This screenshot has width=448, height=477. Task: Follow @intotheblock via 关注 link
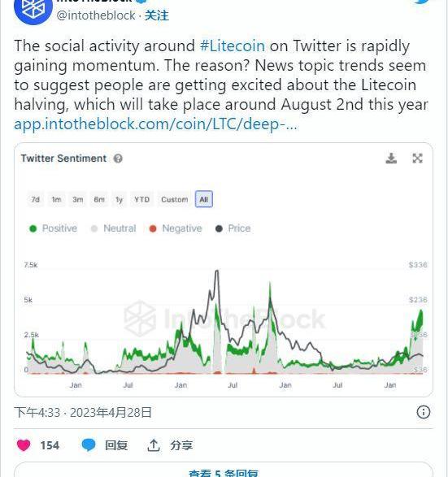pyautogui.click(x=156, y=15)
